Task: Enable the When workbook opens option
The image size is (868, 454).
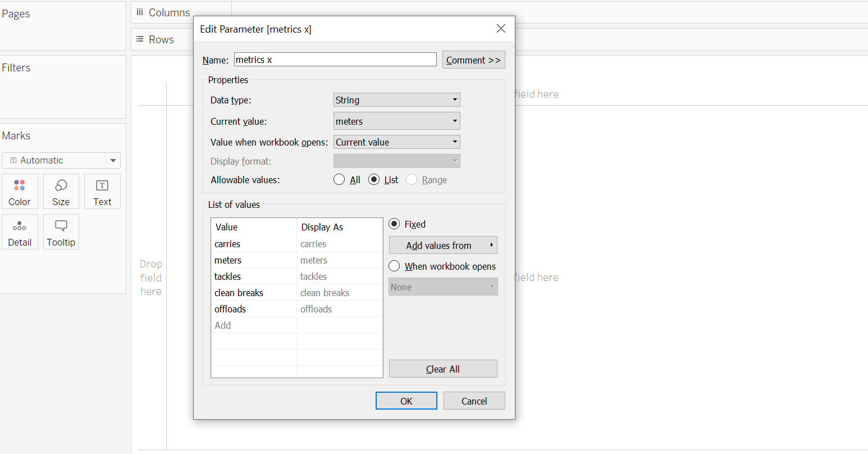Action: pyautogui.click(x=395, y=266)
